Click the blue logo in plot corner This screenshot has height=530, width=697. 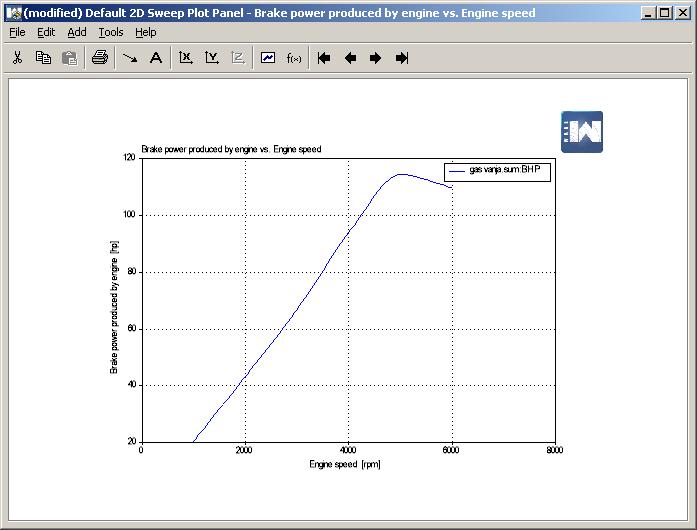(582, 132)
